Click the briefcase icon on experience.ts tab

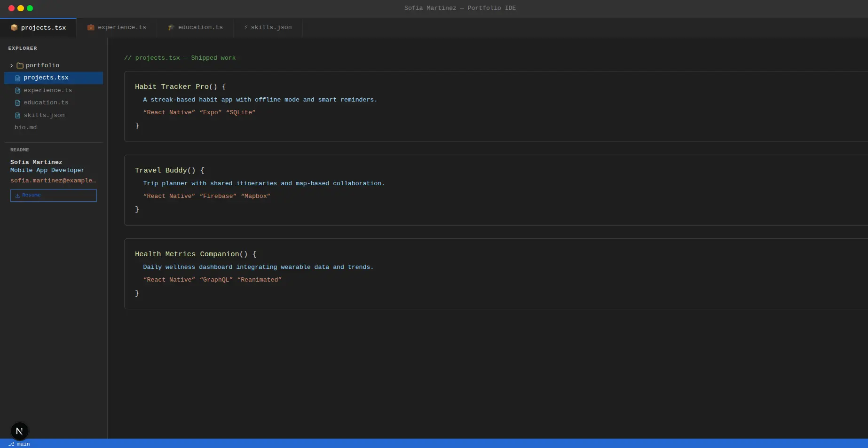pyautogui.click(x=91, y=28)
